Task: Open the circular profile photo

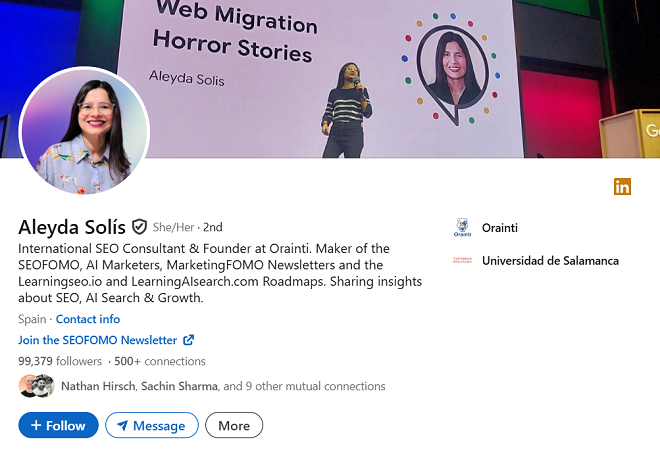Action: (x=84, y=131)
